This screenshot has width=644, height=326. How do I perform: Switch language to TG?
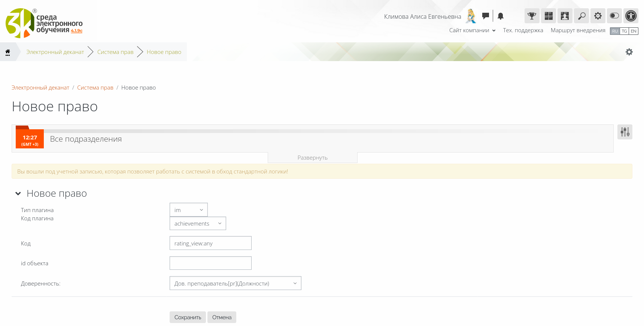point(624,31)
